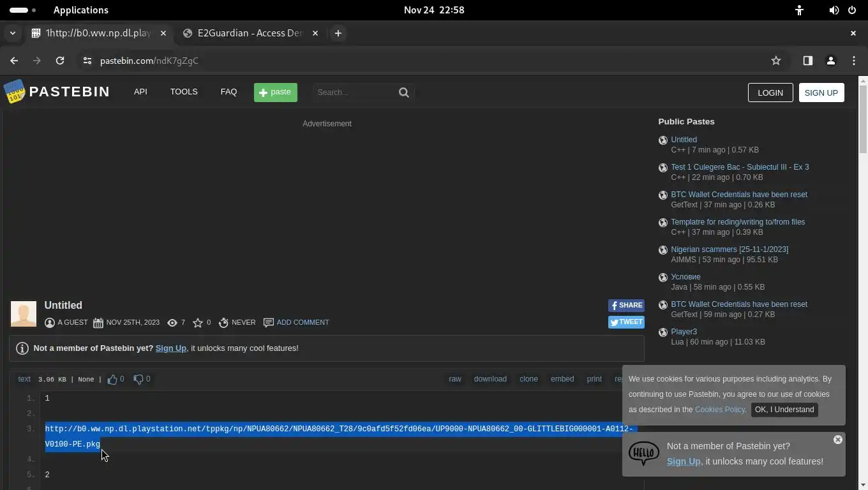Go forward to next page
The width and height of the screenshot is (868, 490).
coord(37,61)
